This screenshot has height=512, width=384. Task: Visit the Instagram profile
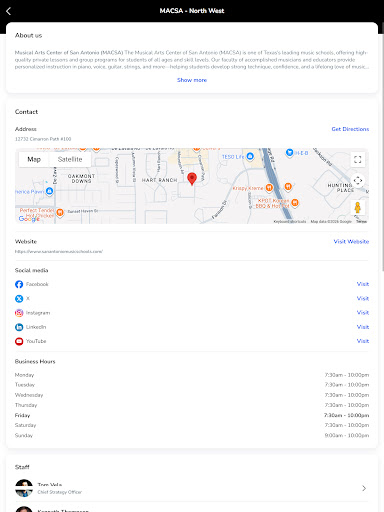point(363,312)
